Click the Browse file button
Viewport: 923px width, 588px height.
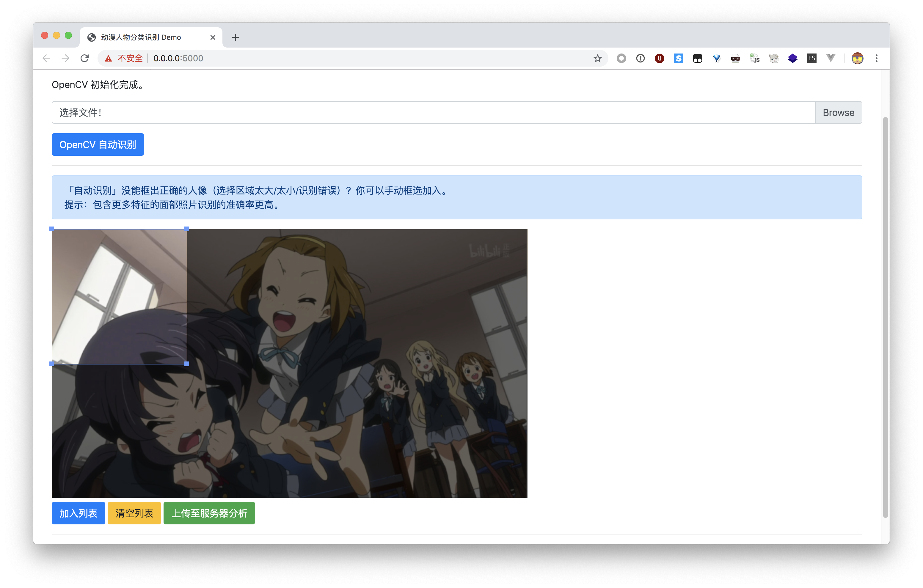coord(838,113)
